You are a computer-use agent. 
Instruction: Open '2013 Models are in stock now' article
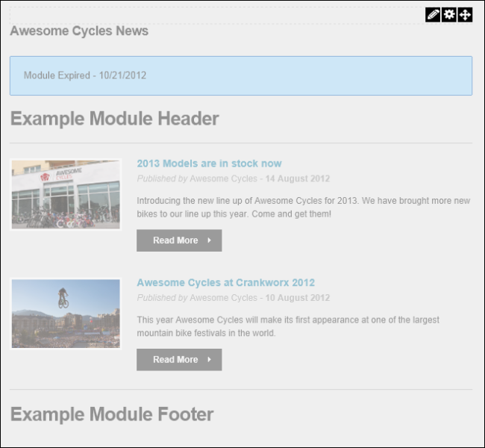pos(209,164)
